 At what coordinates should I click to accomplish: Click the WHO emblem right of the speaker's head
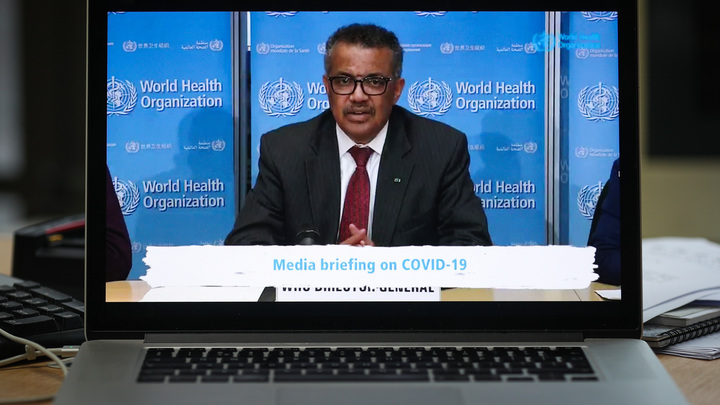429,96
